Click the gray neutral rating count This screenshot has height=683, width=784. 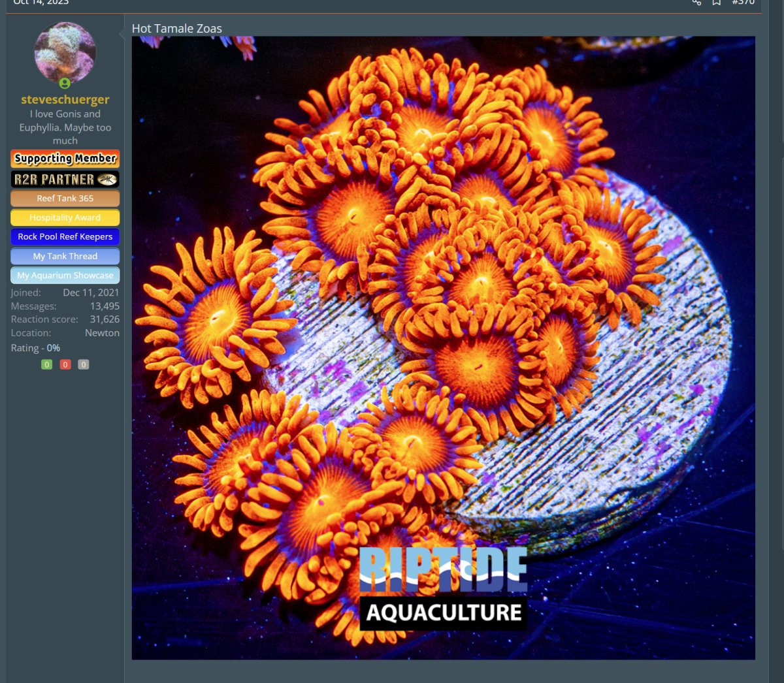click(83, 364)
